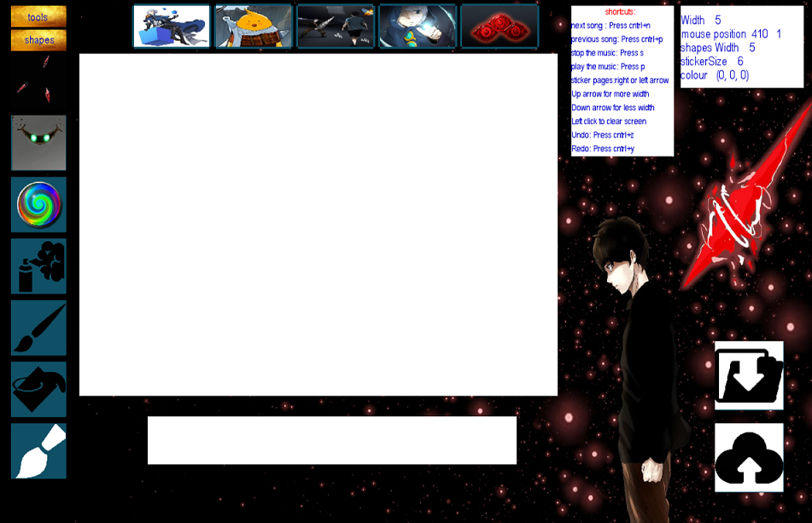812x523 pixels.
Task: Click the red 'shortcuts:' heading
Action: (x=620, y=12)
